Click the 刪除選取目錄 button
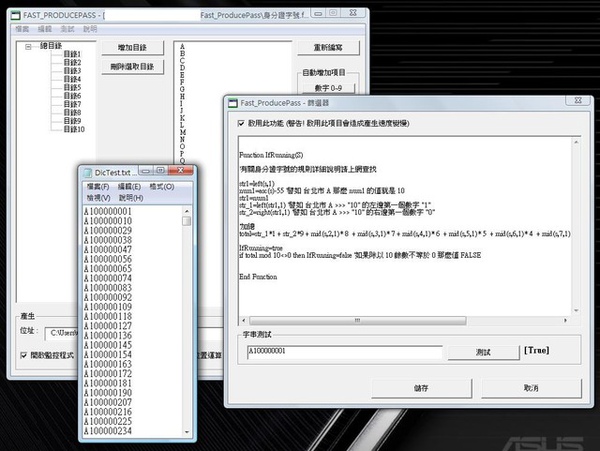This screenshot has height=451, width=600. [132, 67]
